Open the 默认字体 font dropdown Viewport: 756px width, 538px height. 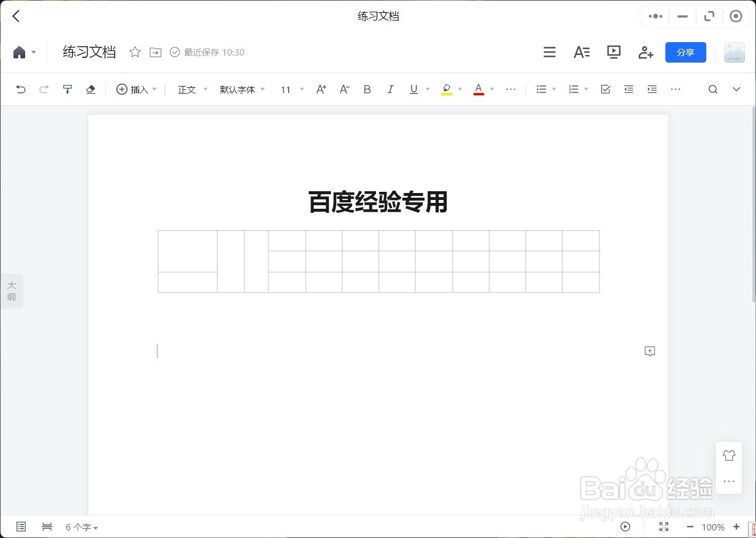tap(243, 89)
